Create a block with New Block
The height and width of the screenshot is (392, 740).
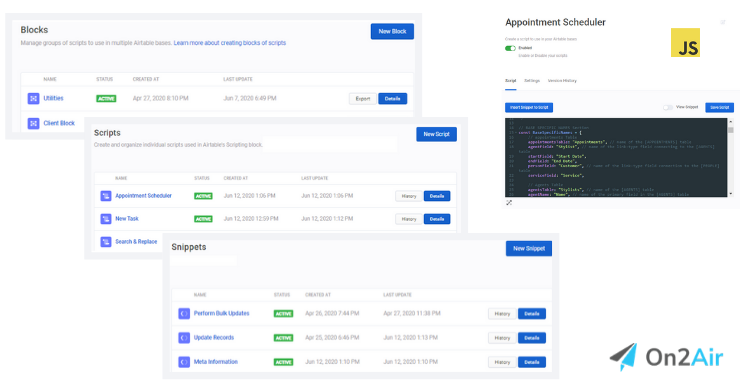pos(392,32)
